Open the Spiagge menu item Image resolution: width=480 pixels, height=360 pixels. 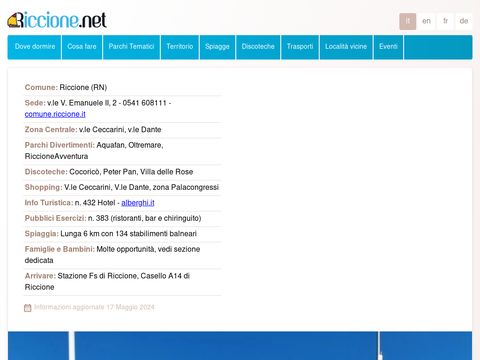217,47
